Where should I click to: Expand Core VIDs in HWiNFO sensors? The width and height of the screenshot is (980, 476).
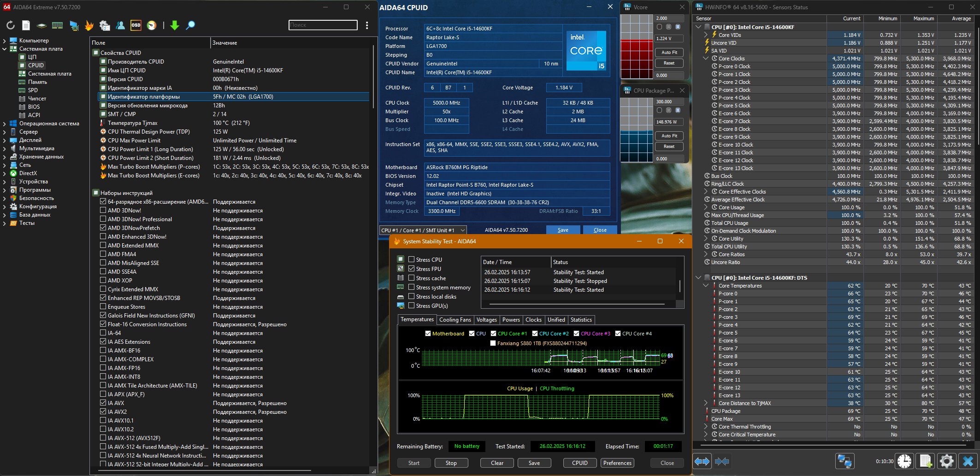[706, 35]
